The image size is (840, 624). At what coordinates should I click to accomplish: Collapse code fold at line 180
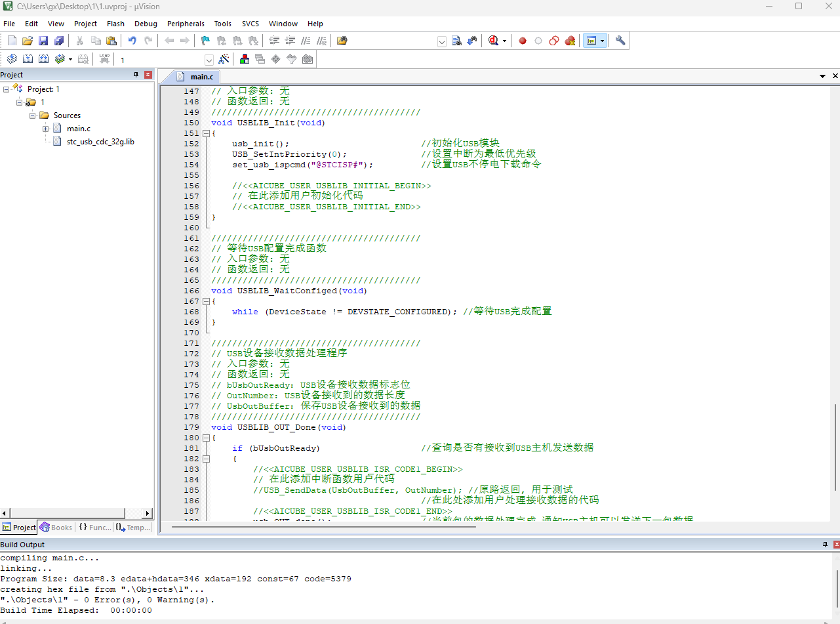205,438
